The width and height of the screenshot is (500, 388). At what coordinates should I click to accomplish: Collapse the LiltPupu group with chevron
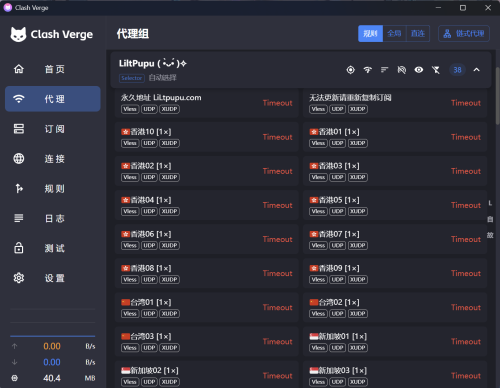click(477, 70)
